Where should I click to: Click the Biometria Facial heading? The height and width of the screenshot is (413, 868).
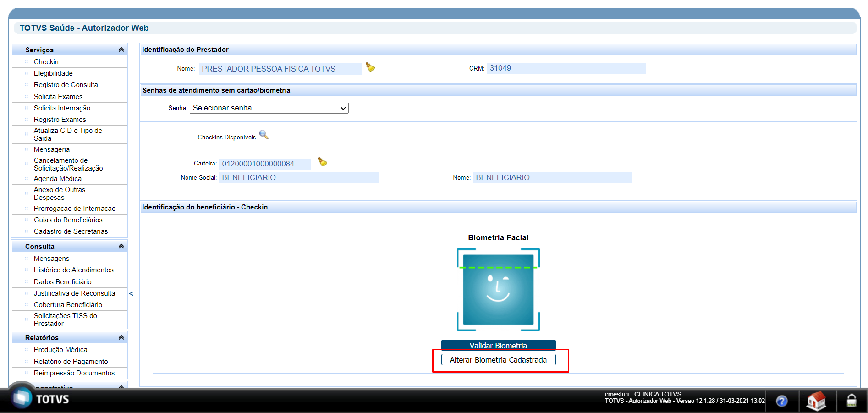tap(498, 237)
